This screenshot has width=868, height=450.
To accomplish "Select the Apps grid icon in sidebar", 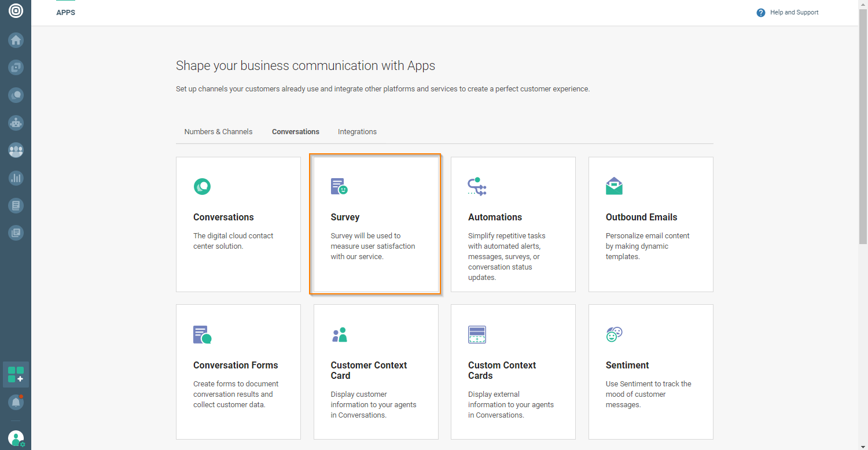I will point(16,374).
